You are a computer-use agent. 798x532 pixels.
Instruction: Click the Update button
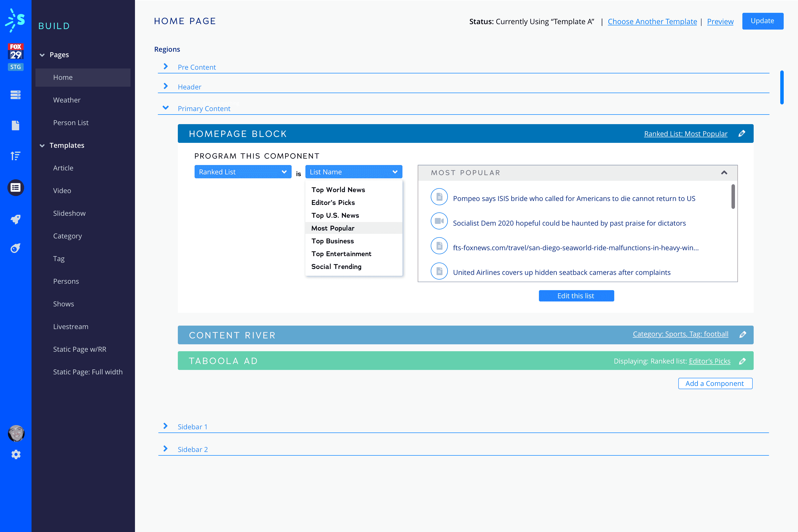coord(762,21)
